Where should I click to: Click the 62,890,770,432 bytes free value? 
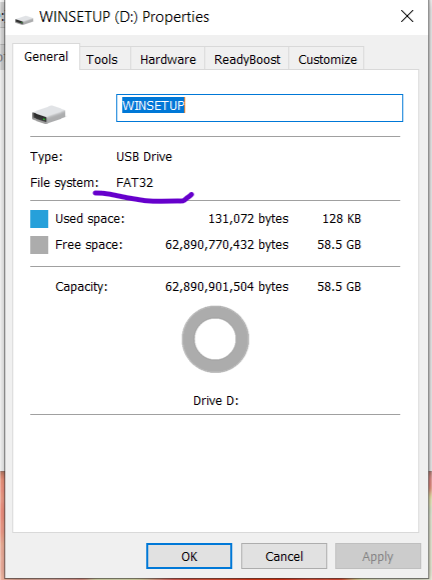pos(227,245)
